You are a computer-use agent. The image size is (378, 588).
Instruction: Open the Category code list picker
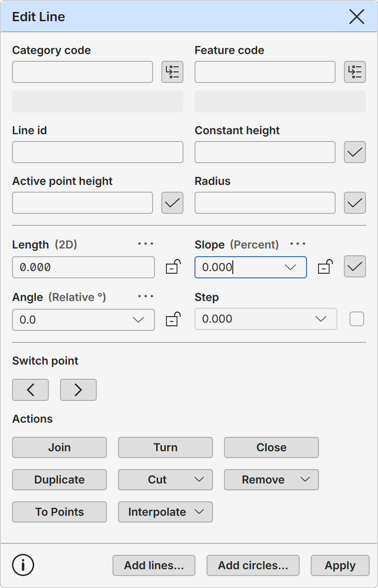tap(172, 72)
